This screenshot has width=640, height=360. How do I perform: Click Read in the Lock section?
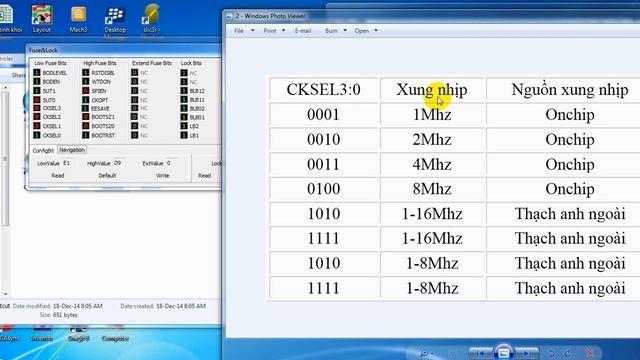(204, 176)
